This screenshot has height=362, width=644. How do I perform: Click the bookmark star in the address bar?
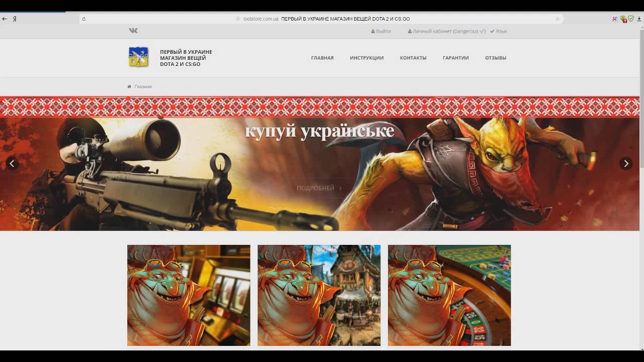tap(557, 19)
